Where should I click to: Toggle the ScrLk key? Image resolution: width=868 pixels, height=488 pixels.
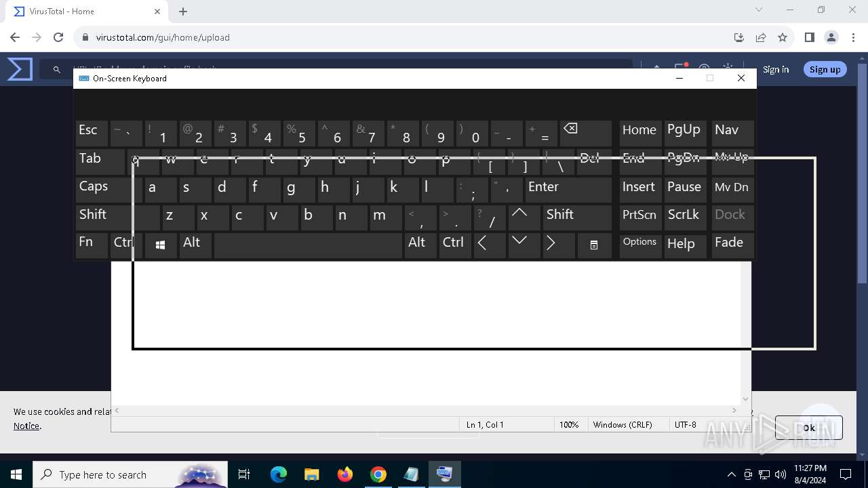pos(685,217)
